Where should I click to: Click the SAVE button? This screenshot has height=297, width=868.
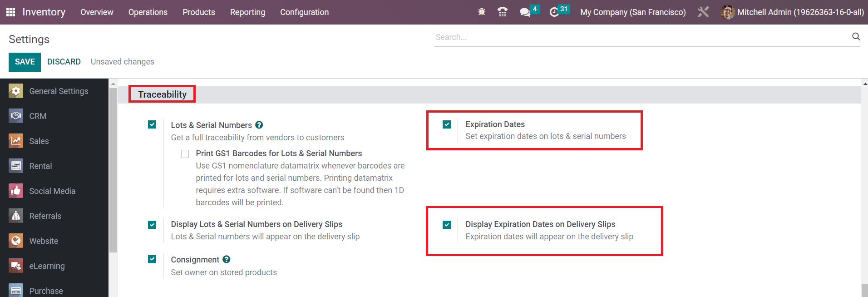25,62
